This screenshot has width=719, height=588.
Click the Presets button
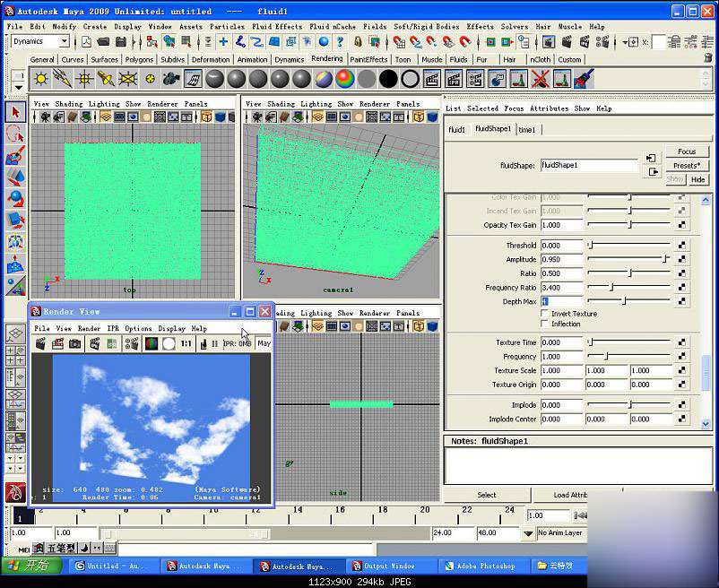(x=687, y=166)
